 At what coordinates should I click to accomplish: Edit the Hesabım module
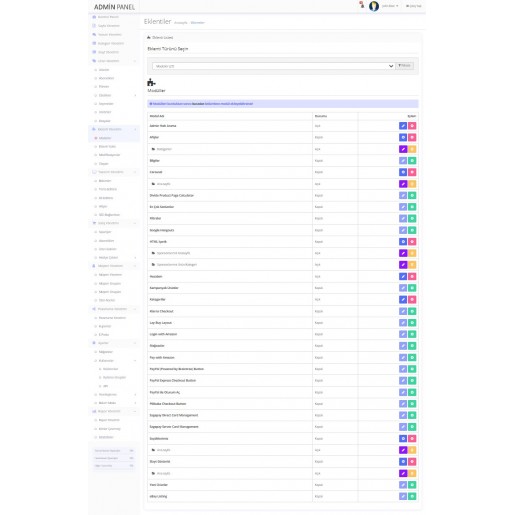click(403, 276)
